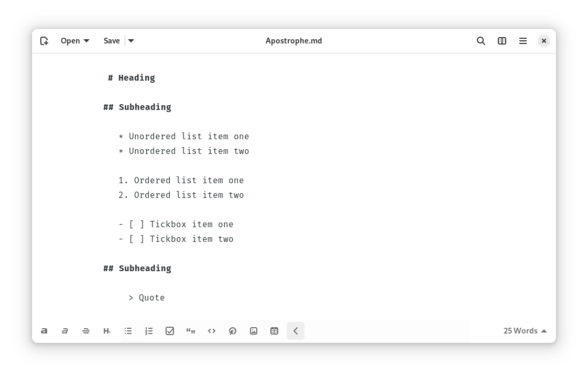Insert a block quote
This screenshot has width=588, height=378.
click(191, 331)
